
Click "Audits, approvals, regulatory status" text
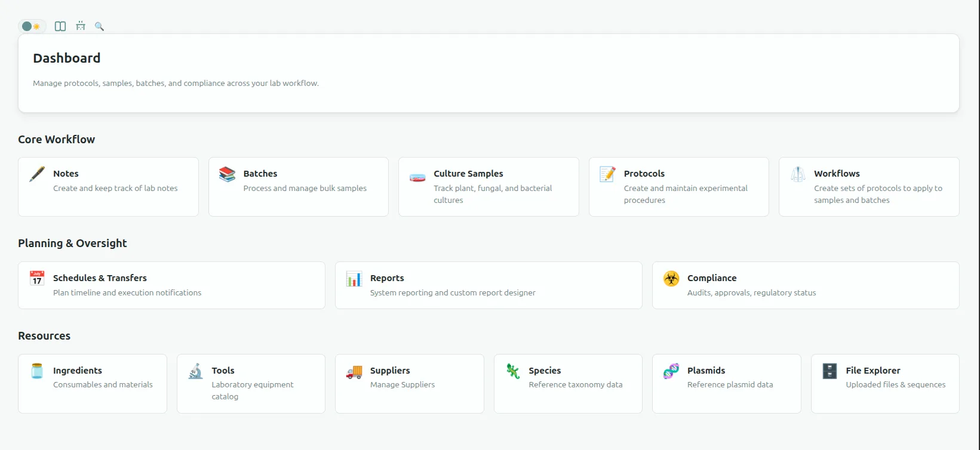tap(751, 292)
